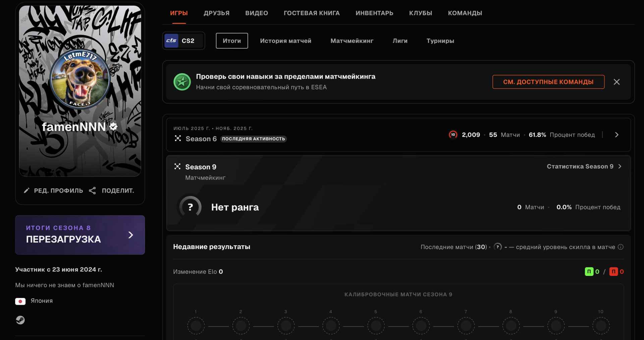644x340 pixels.
Task: Open the Season 8 recap arrow
Action: (x=131, y=235)
